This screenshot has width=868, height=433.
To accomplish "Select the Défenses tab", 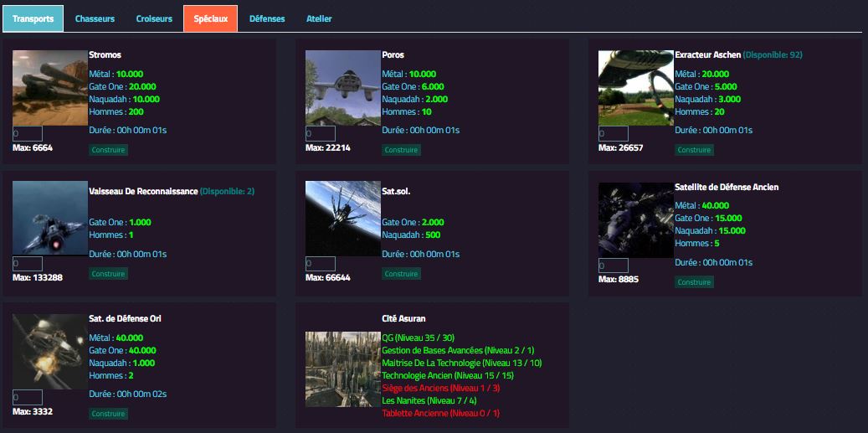I will click(x=267, y=18).
